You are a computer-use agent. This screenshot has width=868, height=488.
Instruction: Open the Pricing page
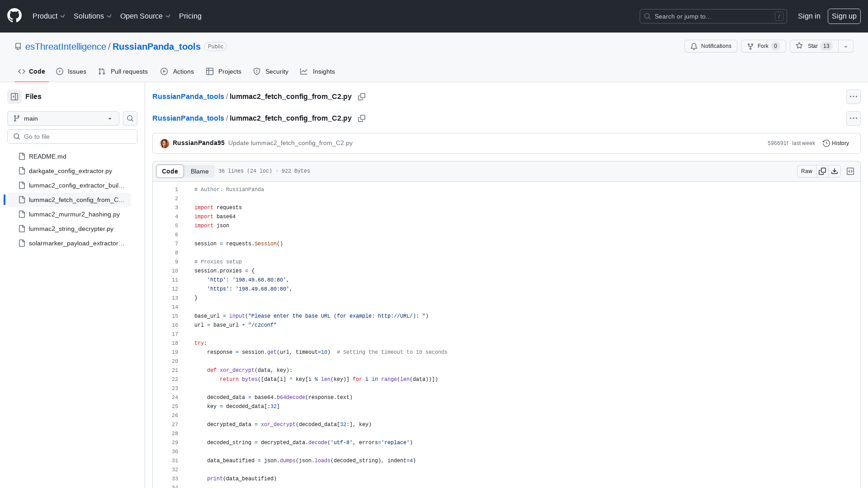click(190, 16)
